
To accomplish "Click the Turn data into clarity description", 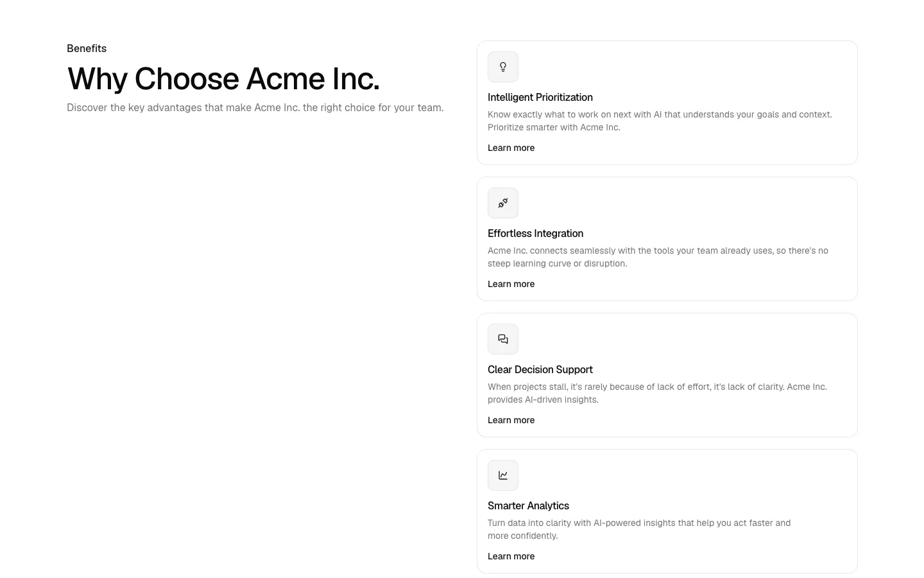I will coord(639,529).
